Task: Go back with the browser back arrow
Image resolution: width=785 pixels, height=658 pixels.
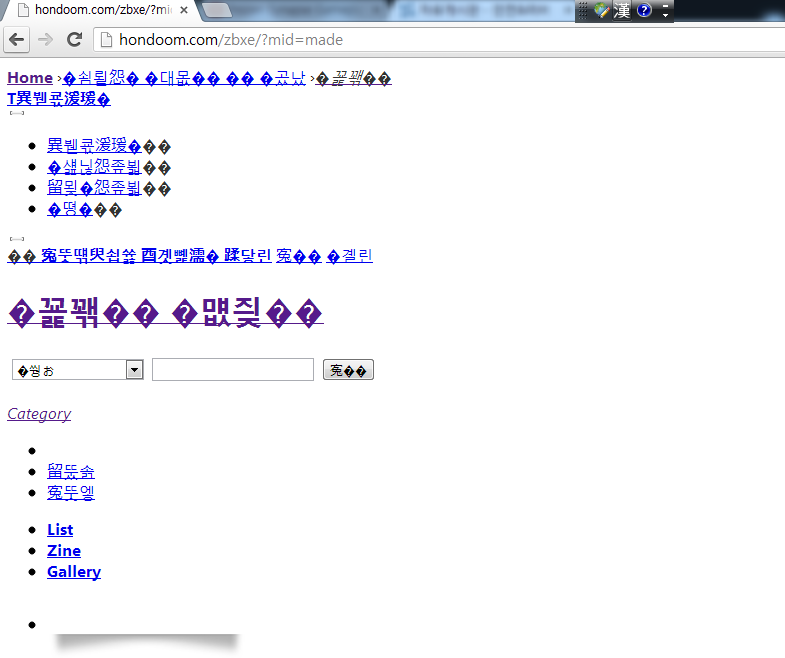Action: (x=17, y=40)
